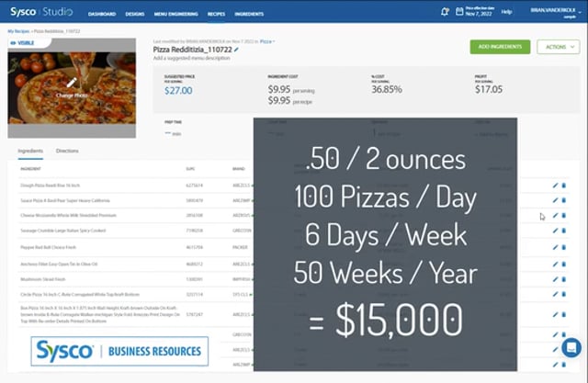Open the Dashboard menu
This screenshot has height=383, width=588.
[x=102, y=14]
